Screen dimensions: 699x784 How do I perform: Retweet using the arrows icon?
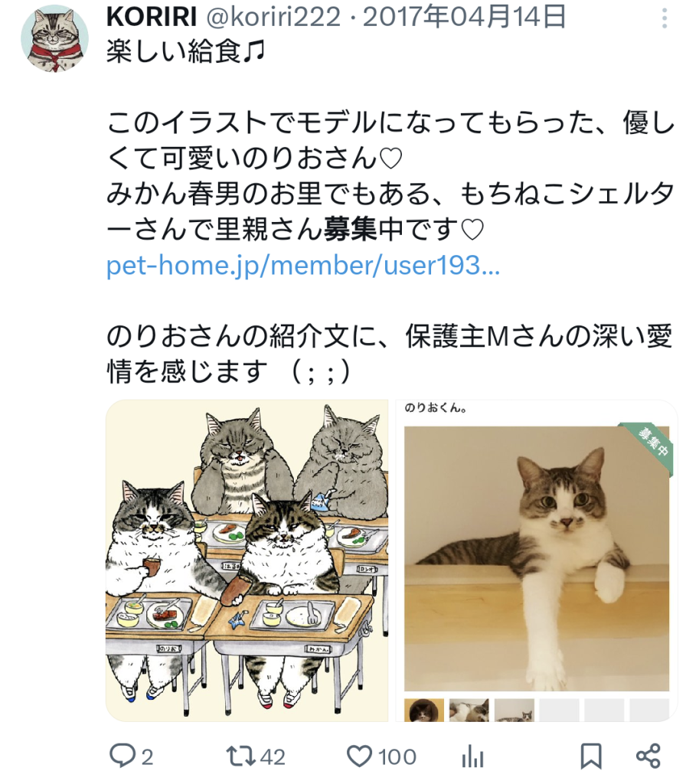click(x=241, y=756)
